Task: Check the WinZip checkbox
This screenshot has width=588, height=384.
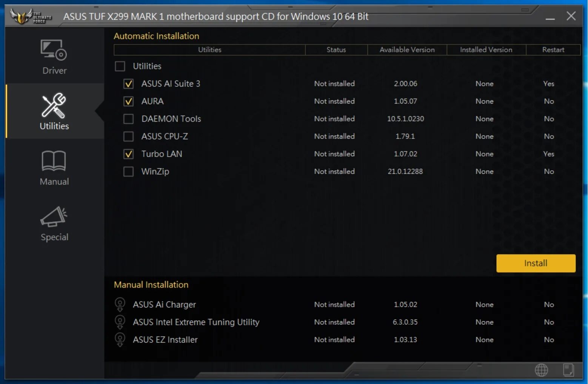Action: coord(129,171)
